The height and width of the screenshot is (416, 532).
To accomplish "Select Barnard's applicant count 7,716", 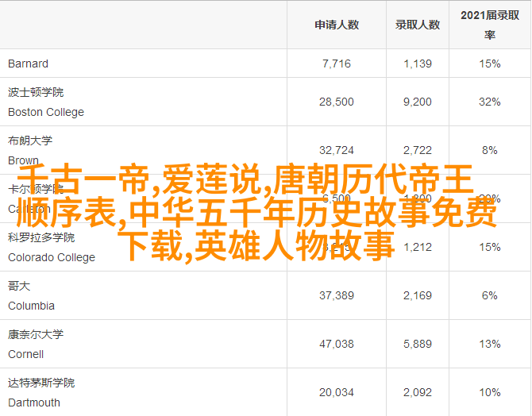I will [x=337, y=64].
